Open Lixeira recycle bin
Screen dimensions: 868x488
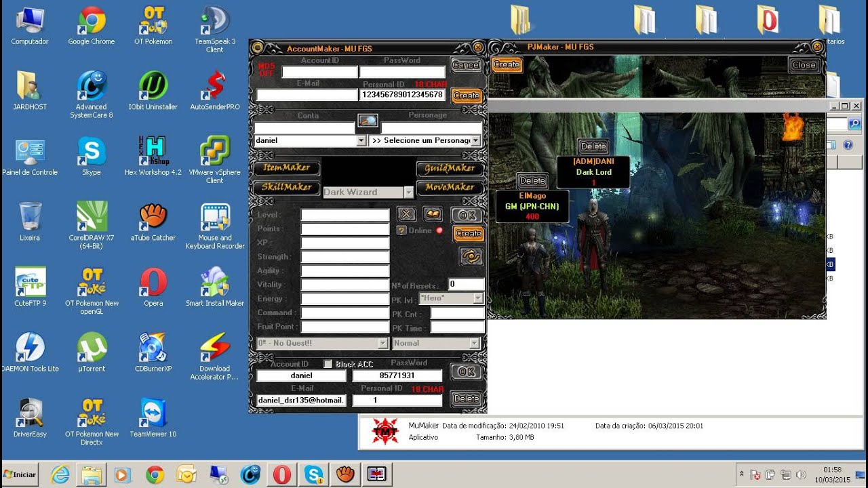(x=30, y=222)
